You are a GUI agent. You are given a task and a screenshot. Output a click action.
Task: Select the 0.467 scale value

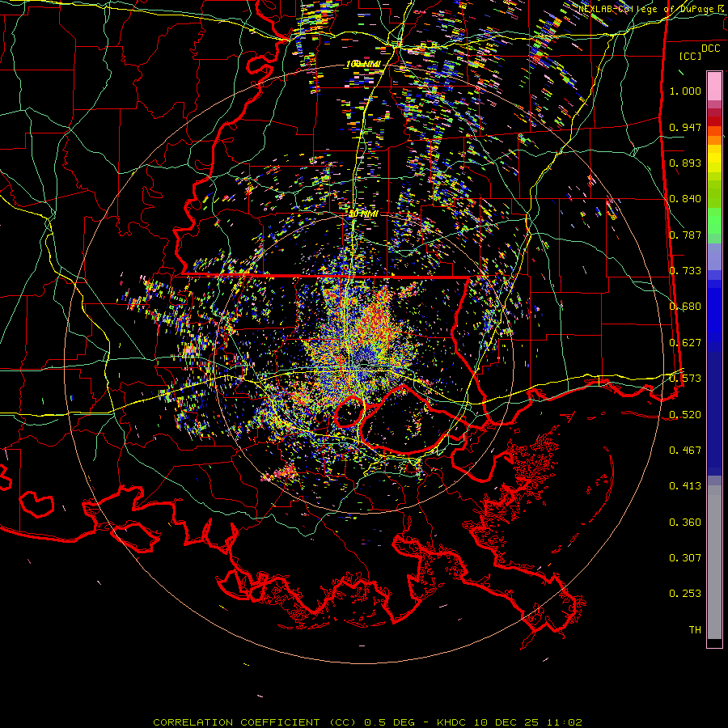[x=685, y=451]
